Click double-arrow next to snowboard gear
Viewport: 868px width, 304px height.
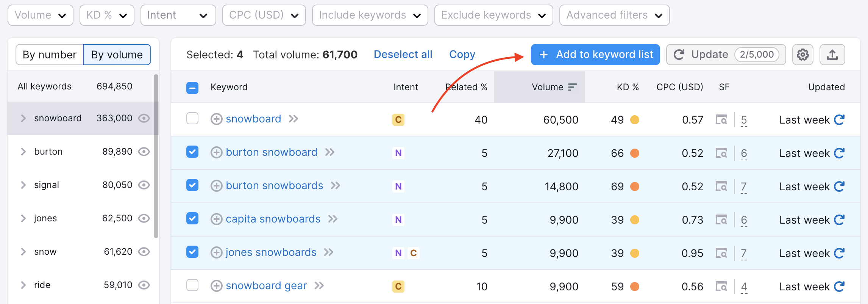click(x=319, y=286)
